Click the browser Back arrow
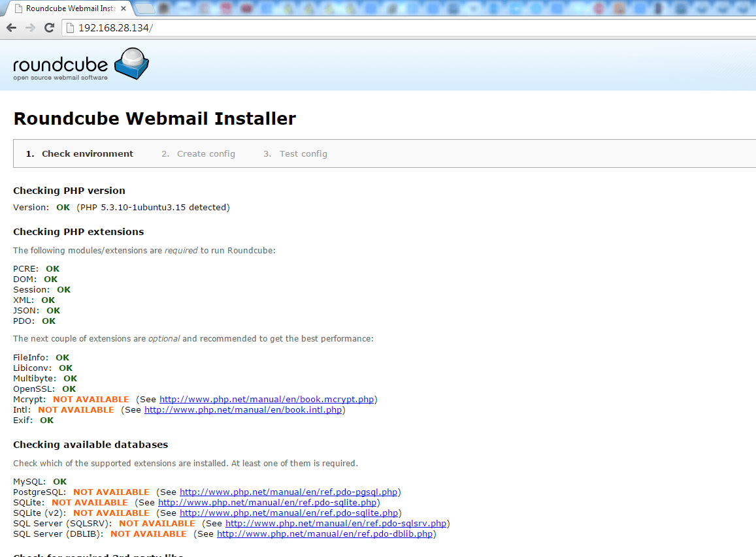756x557 pixels. coord(12,28)
